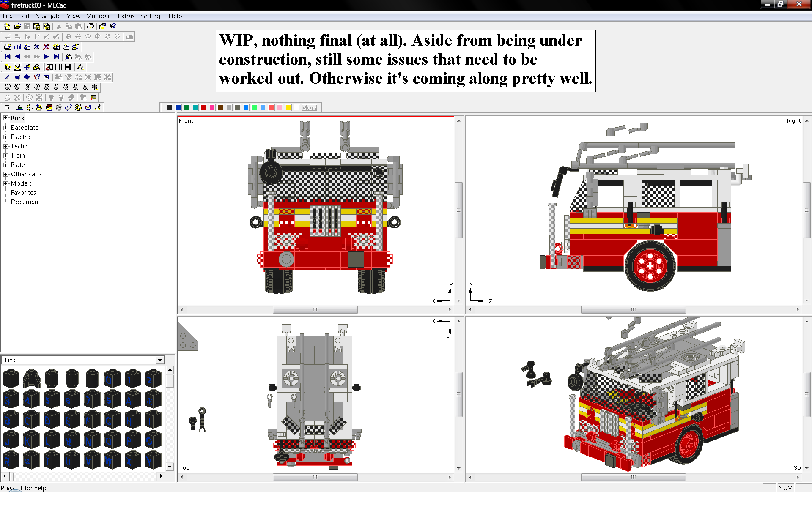The width and height of the screenshot is (812, 519).
Task: Expand the Brick tree node
Action: pos(6,118)
